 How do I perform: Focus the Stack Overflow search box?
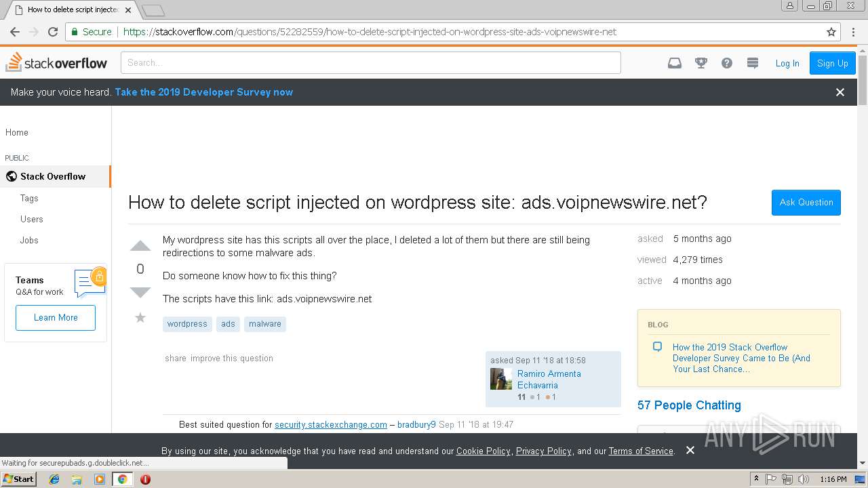coord(371,62)
